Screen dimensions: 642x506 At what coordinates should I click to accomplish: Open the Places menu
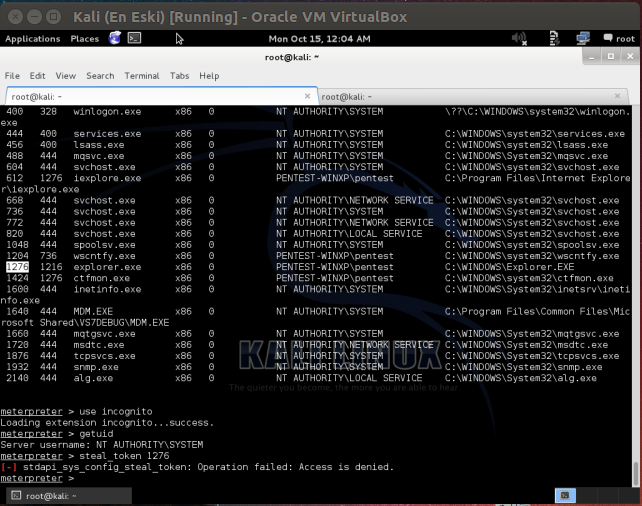[85, 39]
